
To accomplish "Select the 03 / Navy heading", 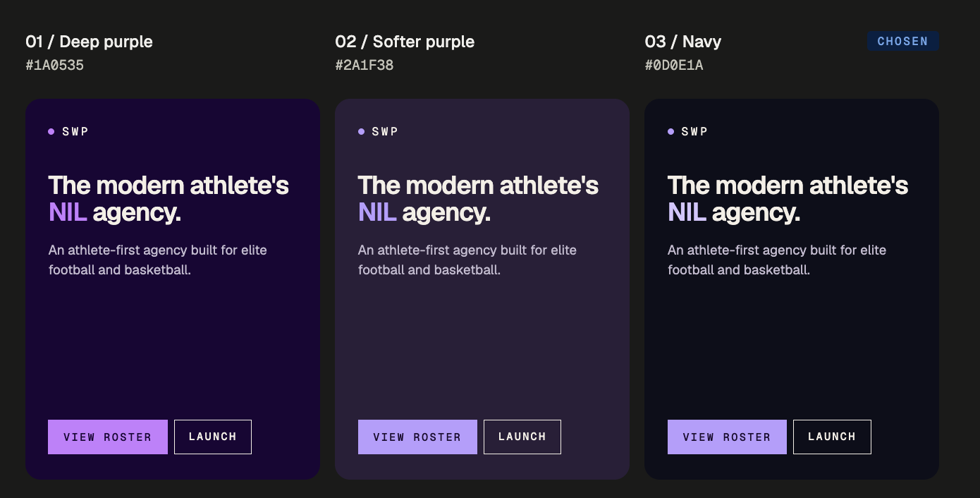I will pos(683,42).
